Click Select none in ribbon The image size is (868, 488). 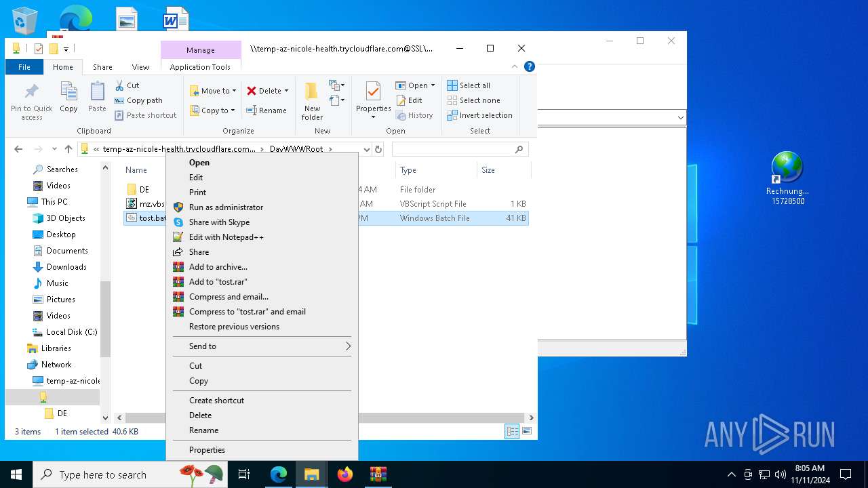tap(473, 100)
